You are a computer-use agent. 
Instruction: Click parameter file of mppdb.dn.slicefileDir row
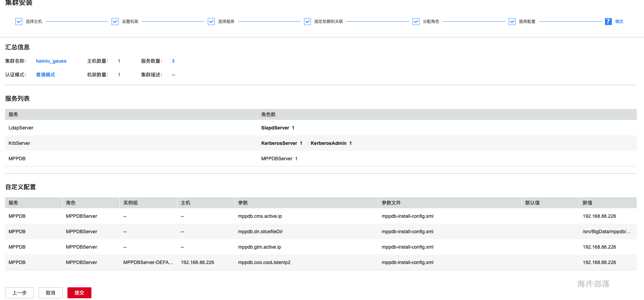[407, 232]
